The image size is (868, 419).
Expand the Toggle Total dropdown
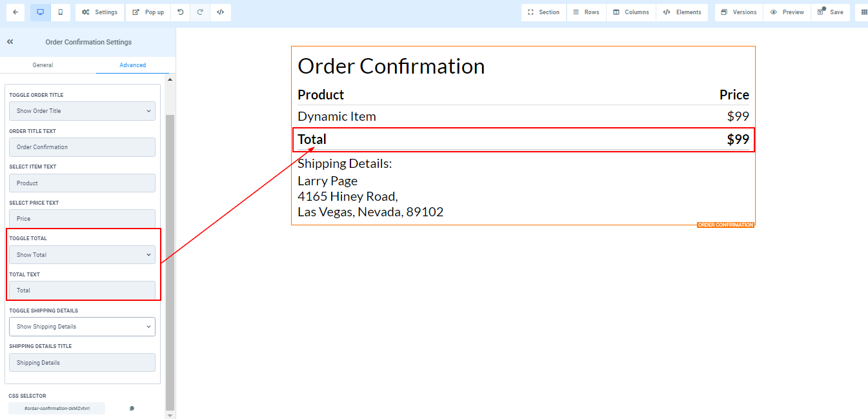coord(82,255)
